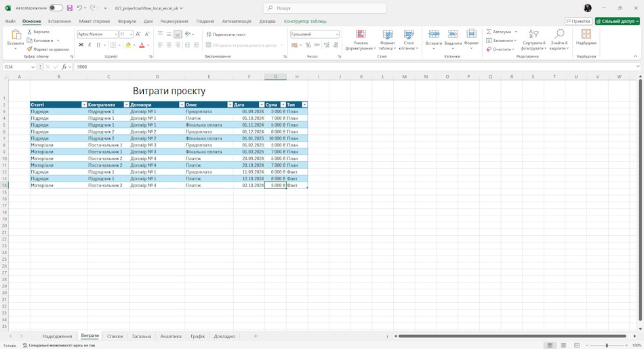Click the Заповнити fill button
Screen dimensions: 644x349
[501, 40]
